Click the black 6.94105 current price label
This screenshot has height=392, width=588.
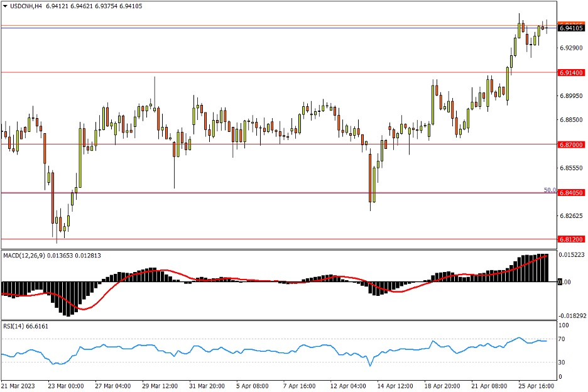571,28
